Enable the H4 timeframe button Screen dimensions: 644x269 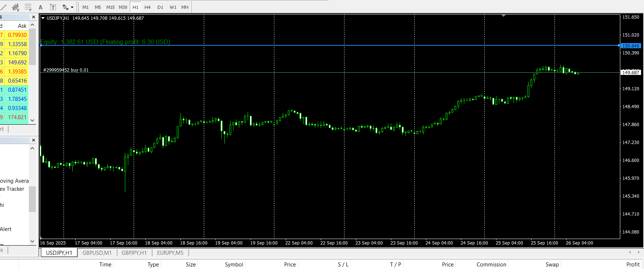148,7
